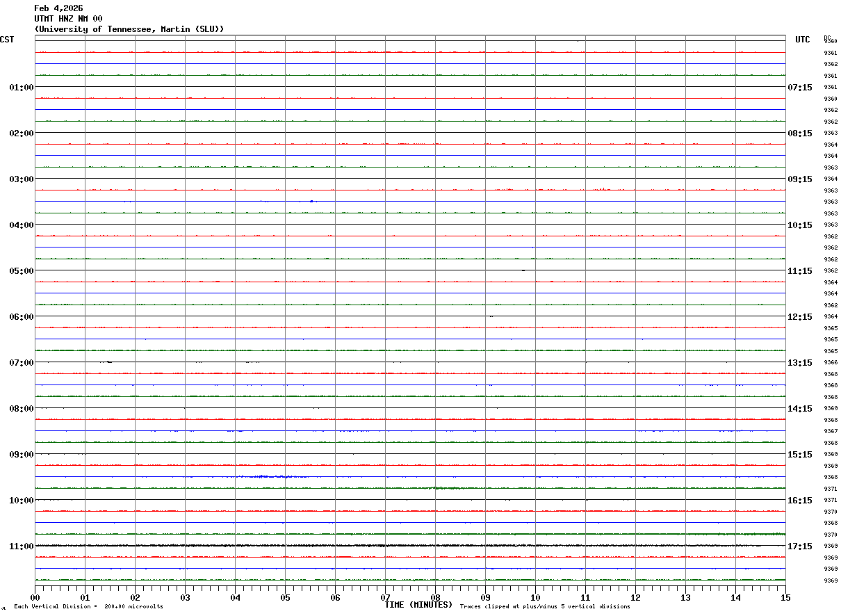This screenshot has width=841, height=616.
Task: Click the 01:00 CST time label
Action: click(x=22, y=88)
